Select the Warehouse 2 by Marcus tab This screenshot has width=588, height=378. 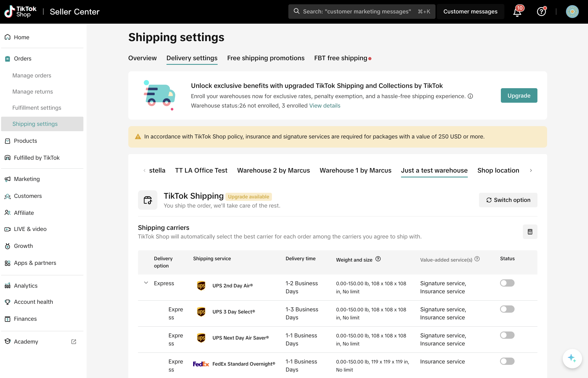click(273, 170)
